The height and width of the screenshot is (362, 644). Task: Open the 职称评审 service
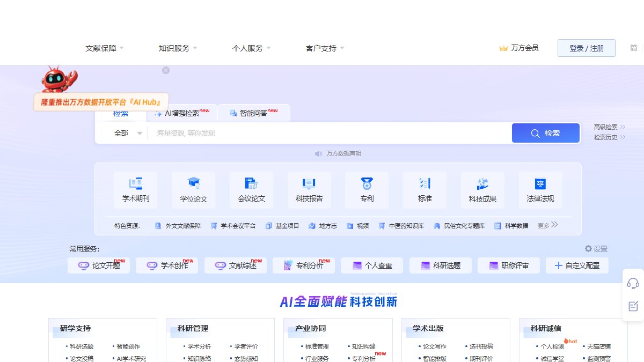(509, 265)
